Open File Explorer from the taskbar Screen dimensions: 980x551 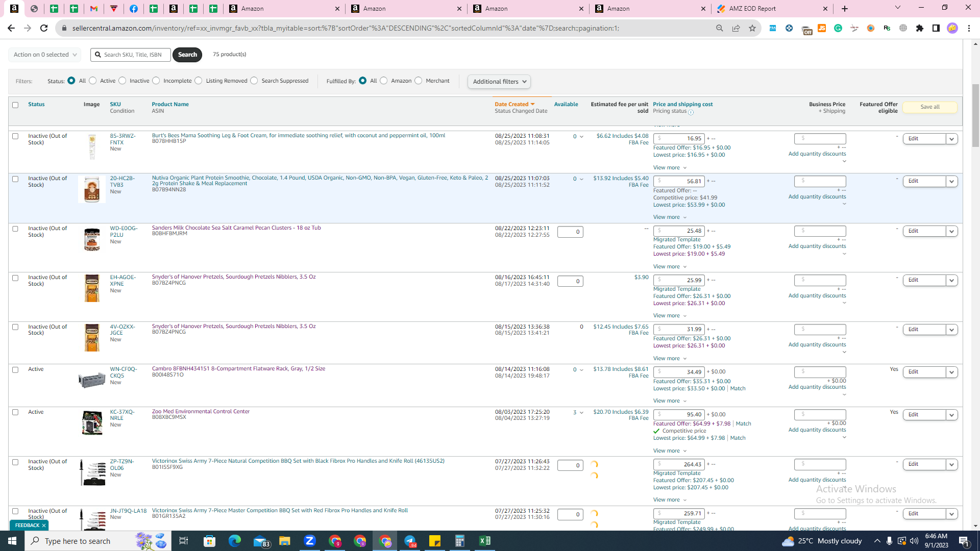[284, 541]
